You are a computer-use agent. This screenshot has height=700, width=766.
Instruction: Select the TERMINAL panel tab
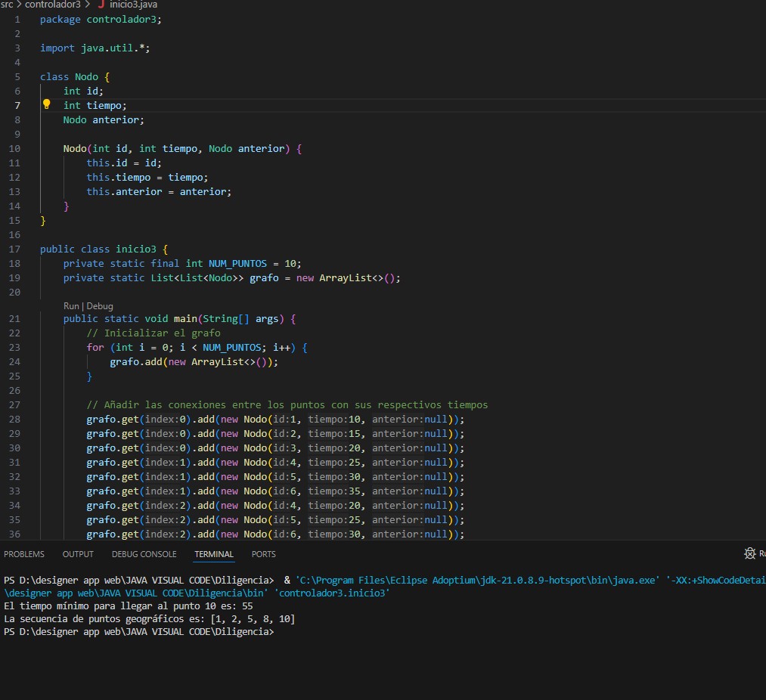(213, 554)
